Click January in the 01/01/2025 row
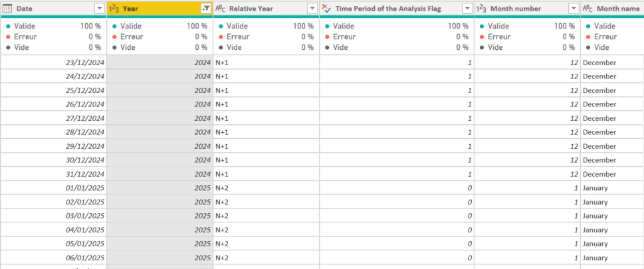 tap(612, 188)
